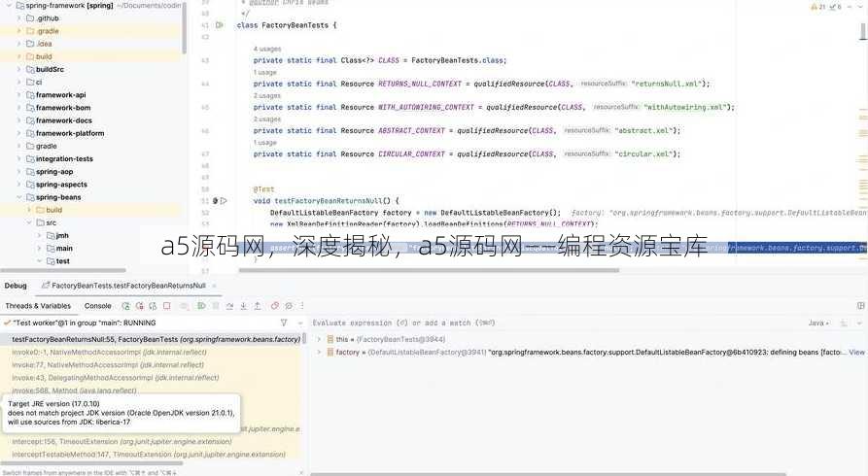Image resolution: width=868 pixels, height=476 pixels.
Task: Select the buildSrc folder in tree
Action: click(x=50, y=70)
